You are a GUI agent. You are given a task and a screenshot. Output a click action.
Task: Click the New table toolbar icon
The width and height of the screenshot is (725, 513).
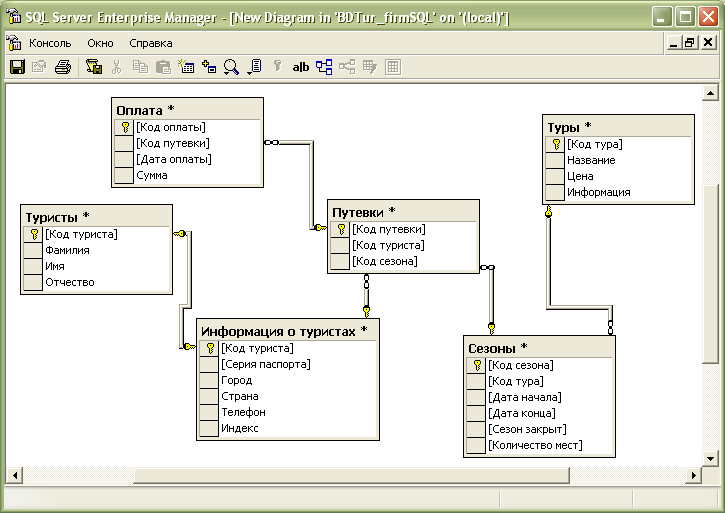pos(186,67)
